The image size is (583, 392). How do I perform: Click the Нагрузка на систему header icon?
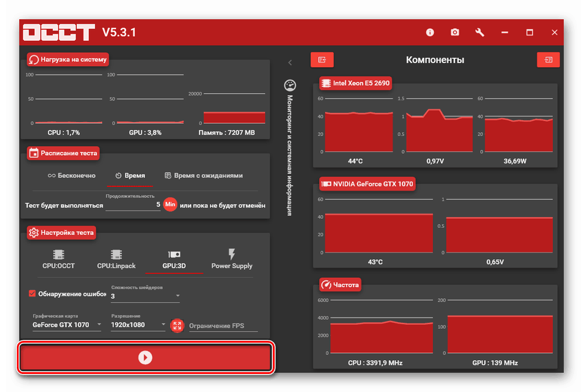pos(34,60)
